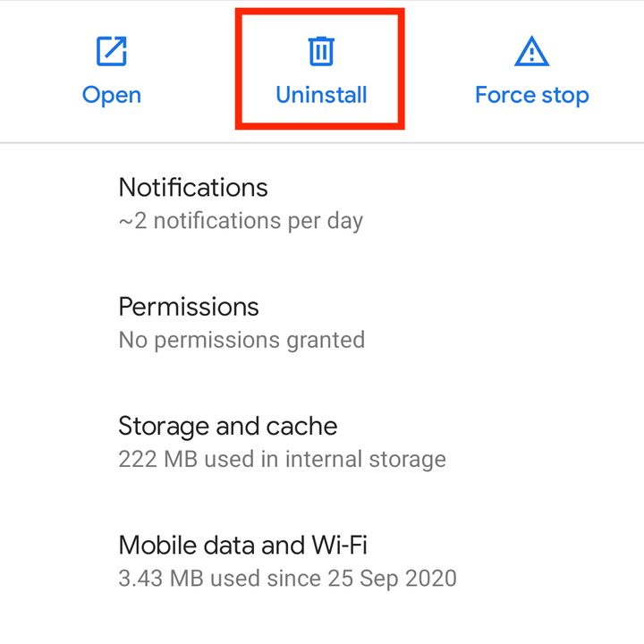The width and height of the screenshot is (644, 644).
Task: Open the Permissions heading
Action: [x=189, y=307]
